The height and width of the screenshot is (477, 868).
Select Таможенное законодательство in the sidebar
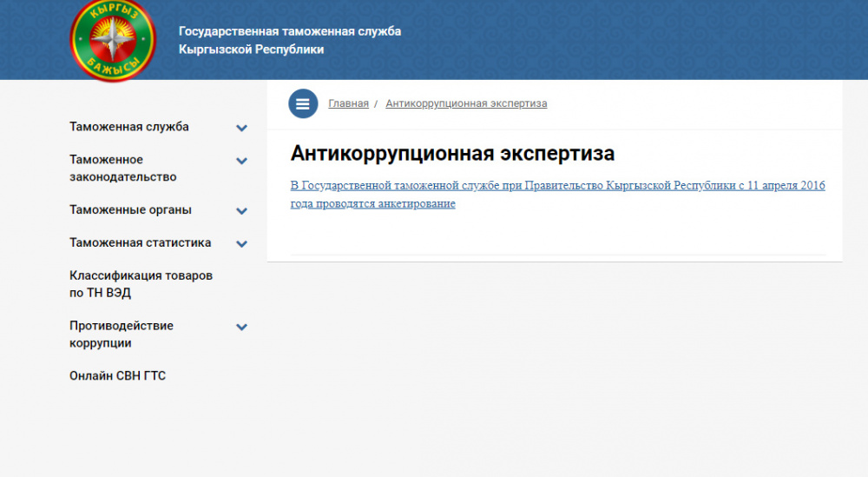point(122,169)
